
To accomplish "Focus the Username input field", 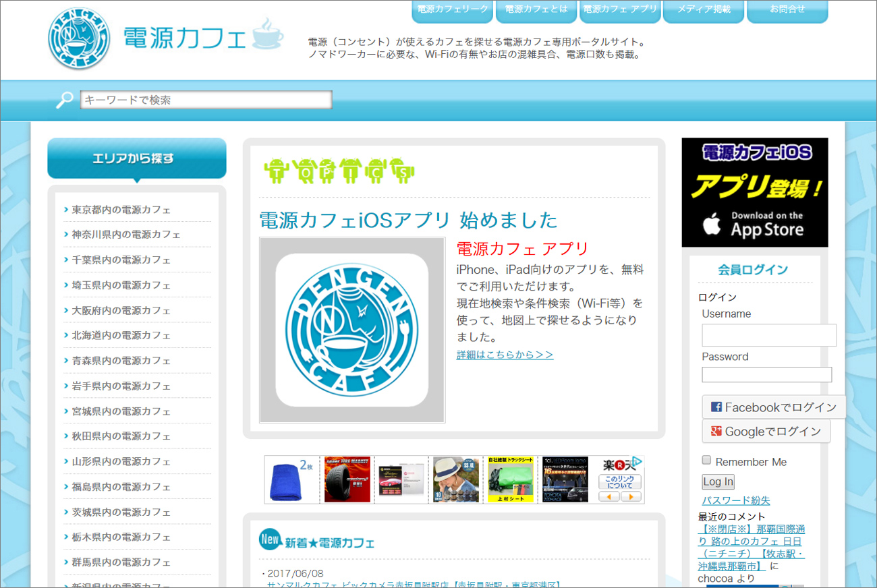I will pyautogui.click(x=769, y=335).
